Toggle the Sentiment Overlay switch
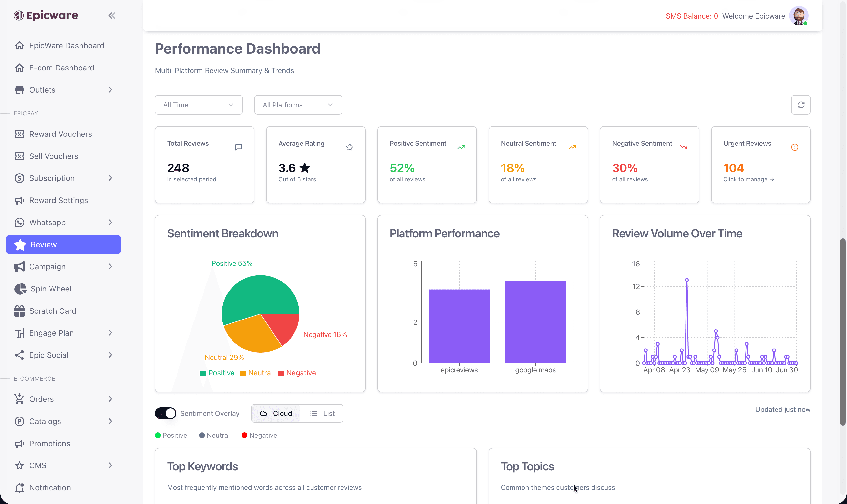 (166, 413)
